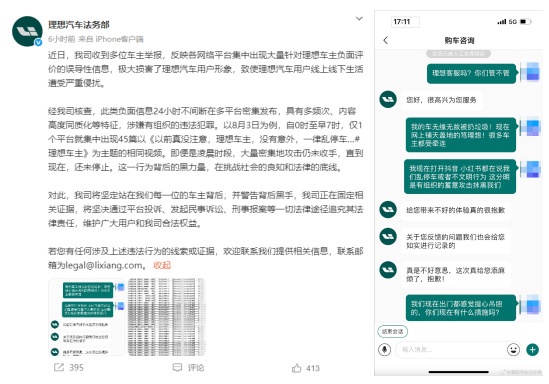549x384 pixels.
Task: Select the reply 您好，很高兴为您服务
Action: click(441, 100)
